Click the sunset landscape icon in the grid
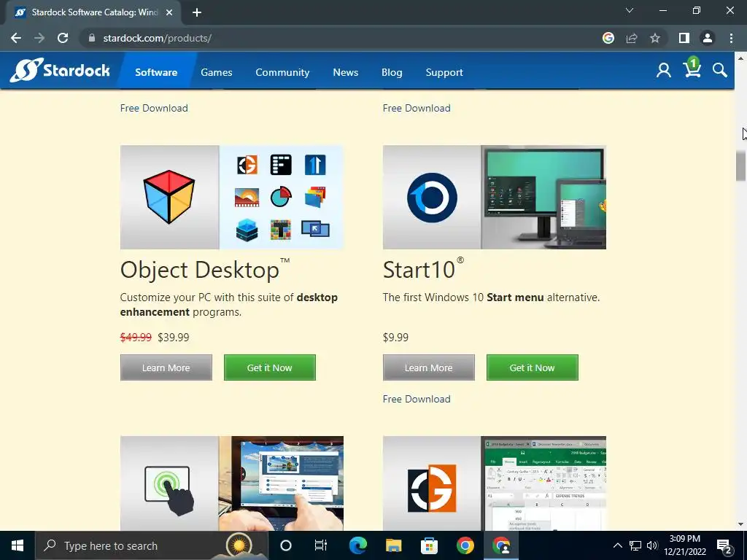 tap(247, 197)
